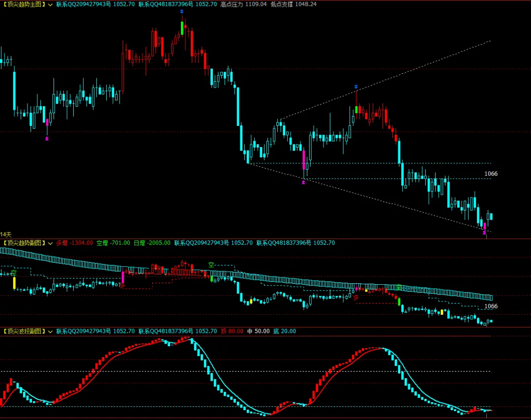This screenshot has width=531, height=420.
Task: Click the 14天 label at main chart bottom-left
Action: 6,235
